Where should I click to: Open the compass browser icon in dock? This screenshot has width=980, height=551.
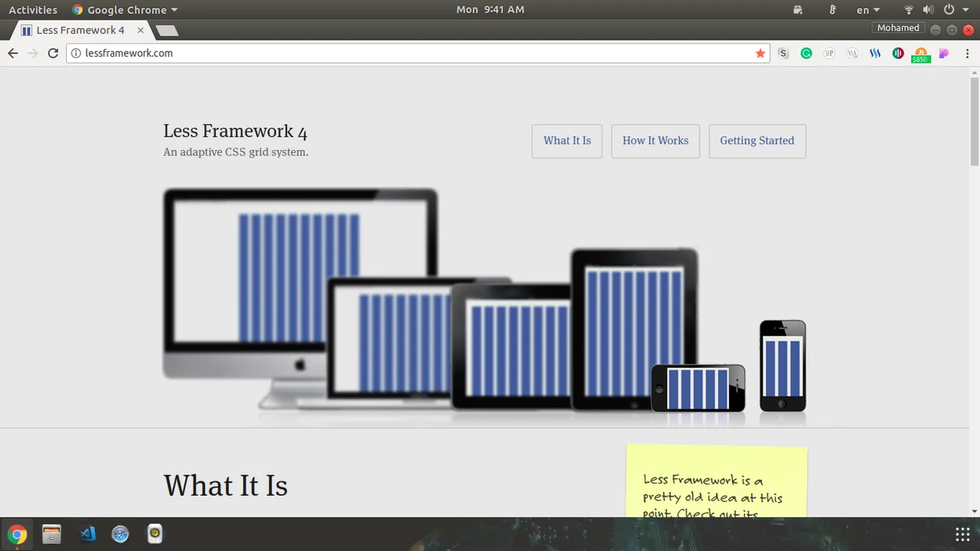(120, 534)
